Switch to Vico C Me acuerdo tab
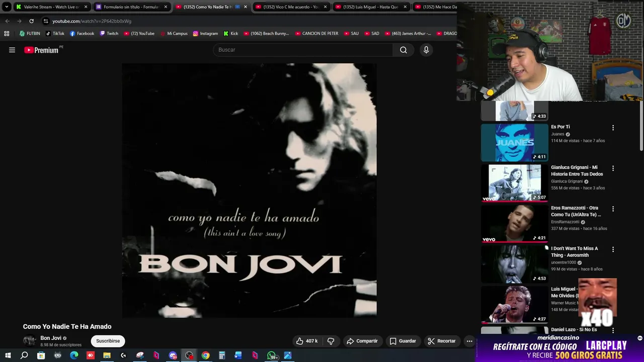644x362 pixels. [291, 7]
